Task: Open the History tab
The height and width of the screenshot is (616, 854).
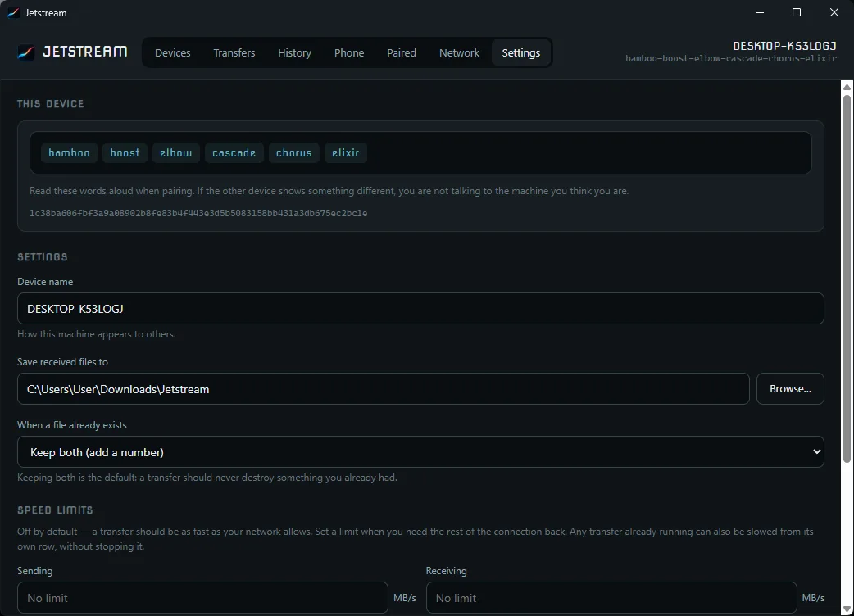Action: tap(295, 52)
